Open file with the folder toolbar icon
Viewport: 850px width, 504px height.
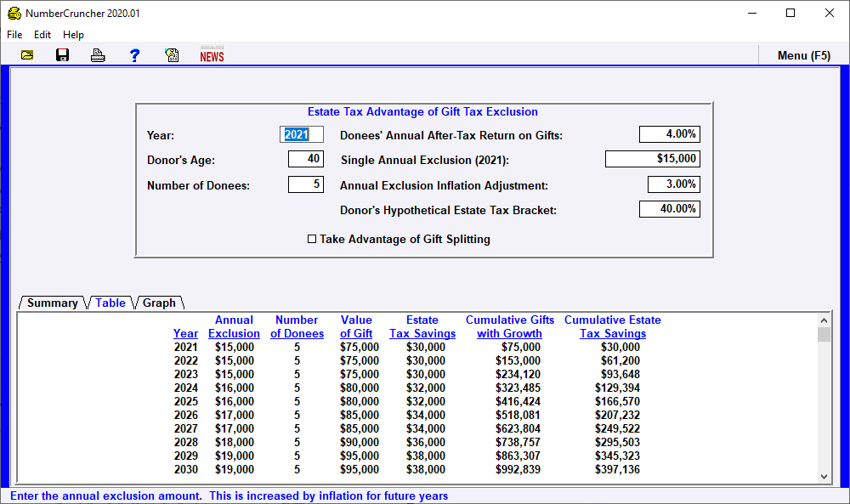coord(27,55)
